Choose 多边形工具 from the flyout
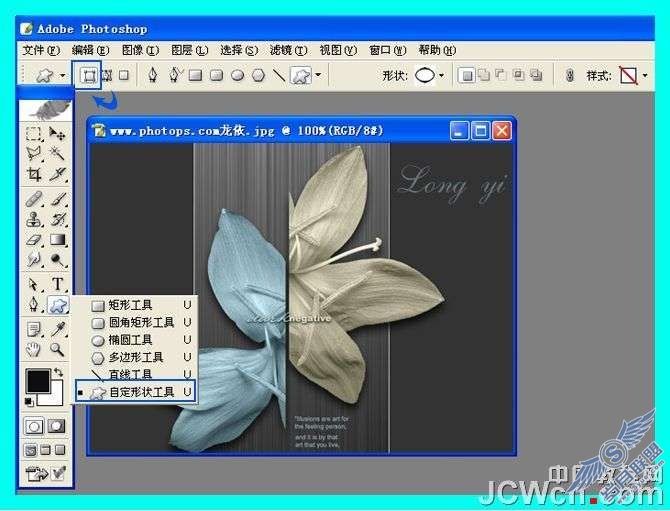Screen dimensions: 670x511 tap(136, 358)
